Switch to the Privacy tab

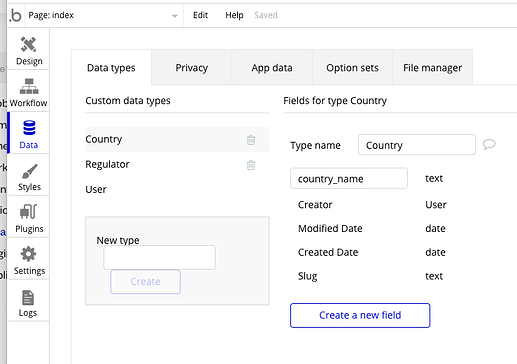pos(192,68)
